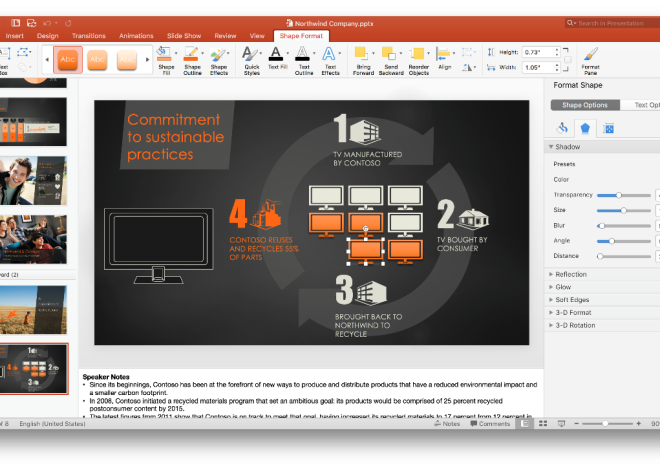This screenshot has width=660, height=470.
Task: Open Shape Effects brush icon
Action: tap(217, 55)
